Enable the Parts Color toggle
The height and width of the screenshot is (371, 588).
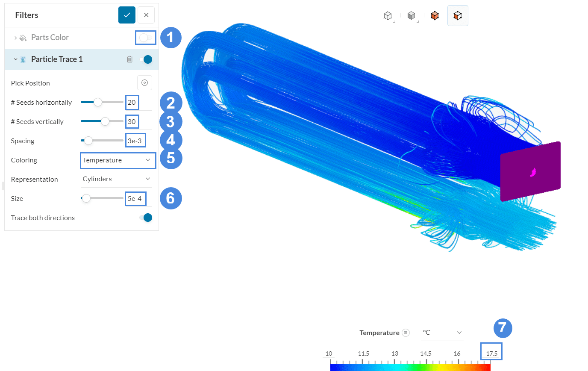145,38
